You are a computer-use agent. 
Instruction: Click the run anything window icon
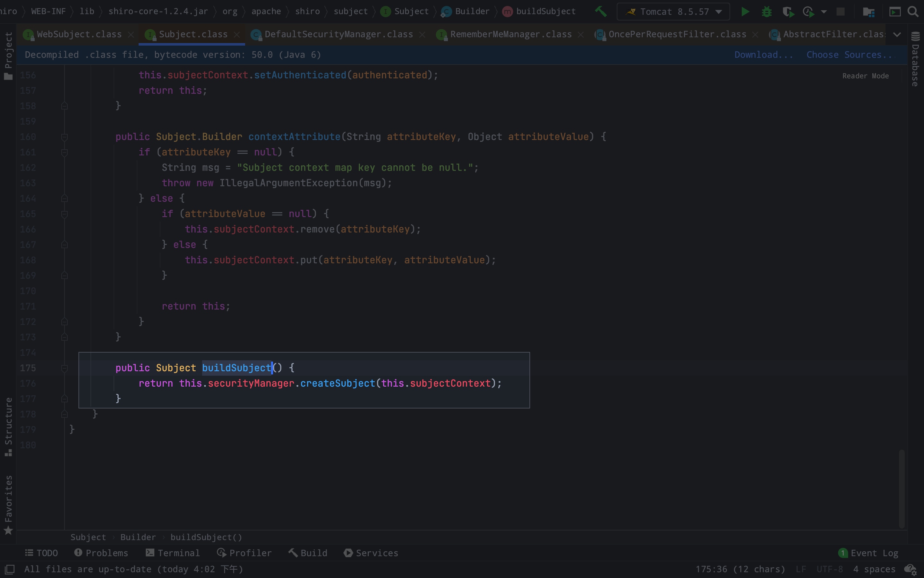click(x=894, y=12)
